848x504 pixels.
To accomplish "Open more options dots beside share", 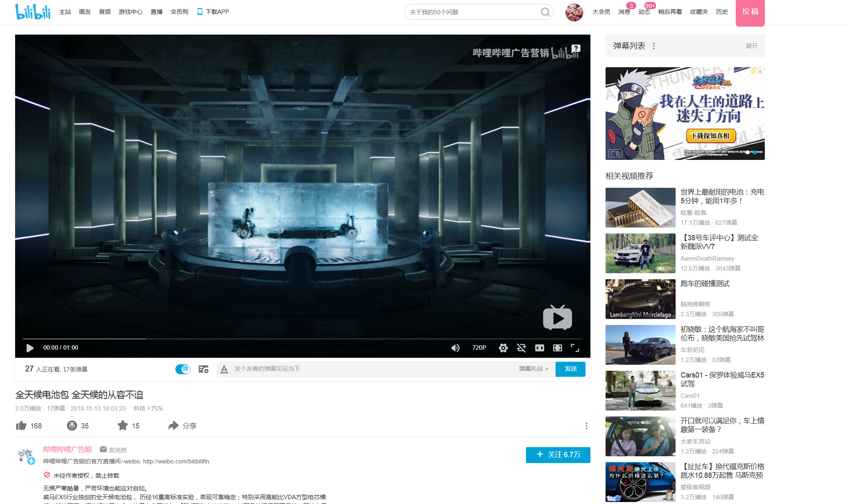I will [x=586, y=426].
